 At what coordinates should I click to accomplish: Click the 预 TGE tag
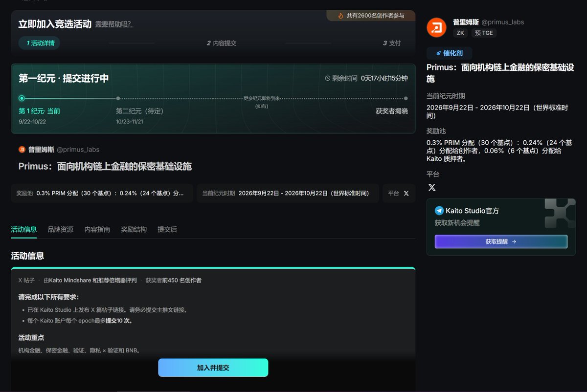click(x=484, y=33)
